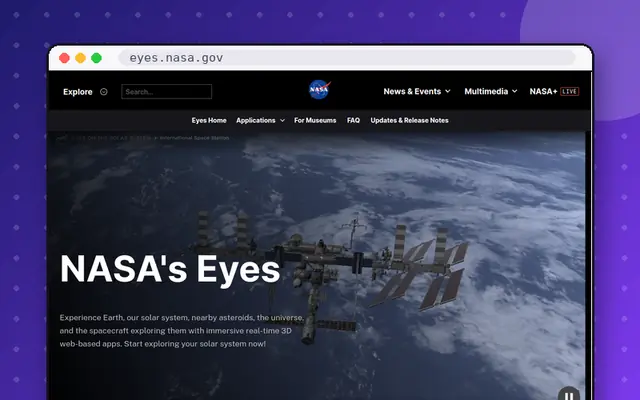This screenshot has height=400, width=640.
Task: Click the NASA's Eyes heading
Action: point(170,269)
